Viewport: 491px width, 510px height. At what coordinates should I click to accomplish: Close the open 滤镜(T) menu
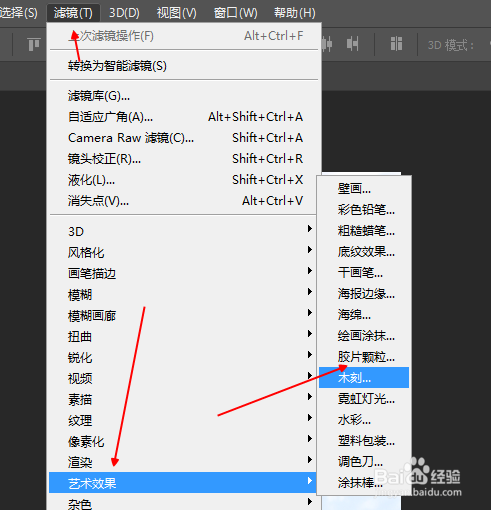73,13
